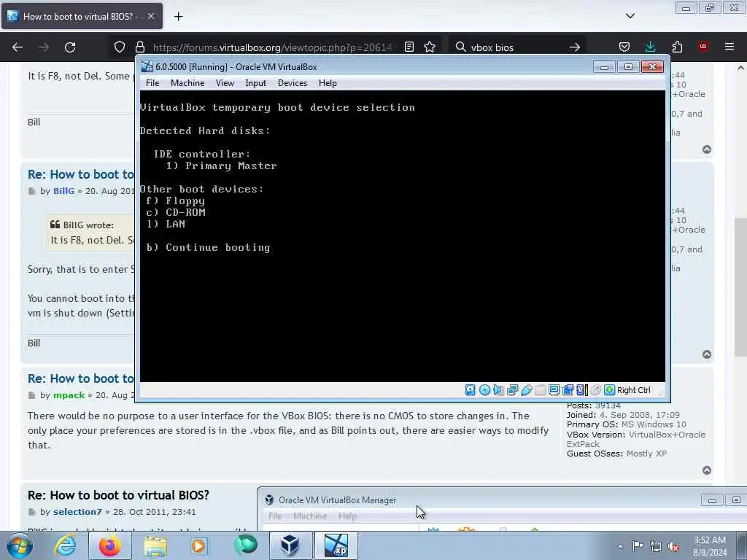Open File menu in Oracle VM VirtualBox Manager
Viewport: 747px width, 560px height.
[275, 516]
